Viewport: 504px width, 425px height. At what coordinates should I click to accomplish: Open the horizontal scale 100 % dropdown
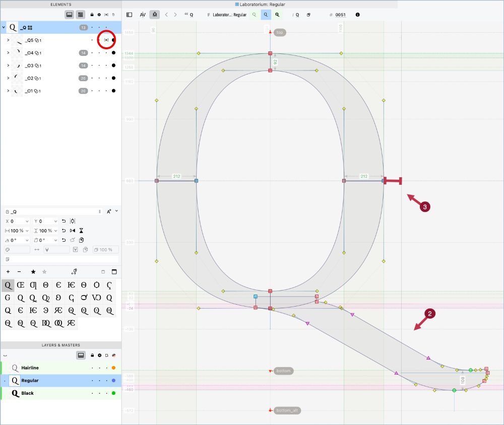27,231
